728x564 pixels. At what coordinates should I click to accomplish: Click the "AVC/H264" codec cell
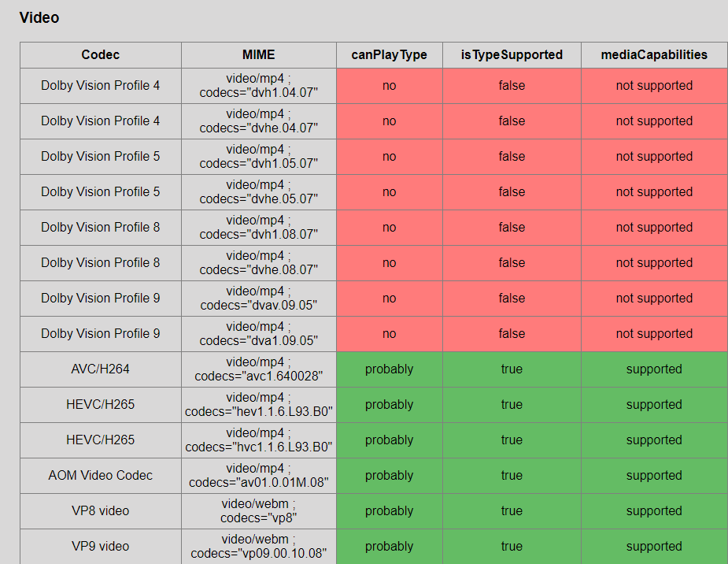pos(101,369)
